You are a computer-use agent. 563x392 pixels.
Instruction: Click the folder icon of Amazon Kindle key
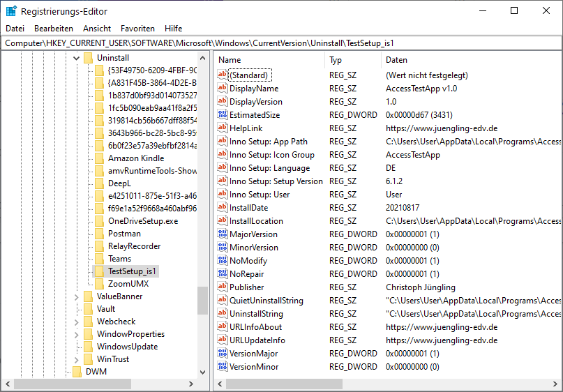[x=100, y=158]
